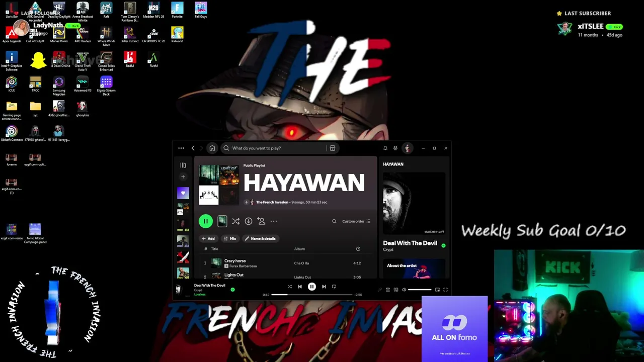Select the xyz folder on desktop

(x=35, y=109)
